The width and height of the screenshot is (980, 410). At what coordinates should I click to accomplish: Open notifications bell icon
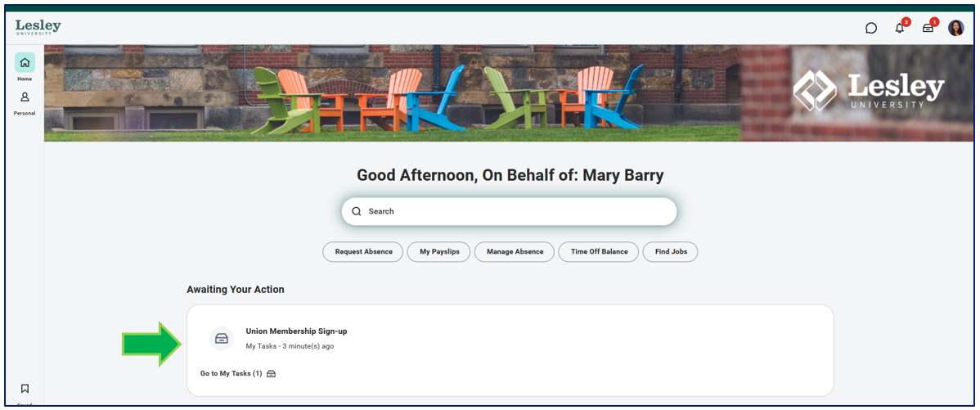coord(900,28)
